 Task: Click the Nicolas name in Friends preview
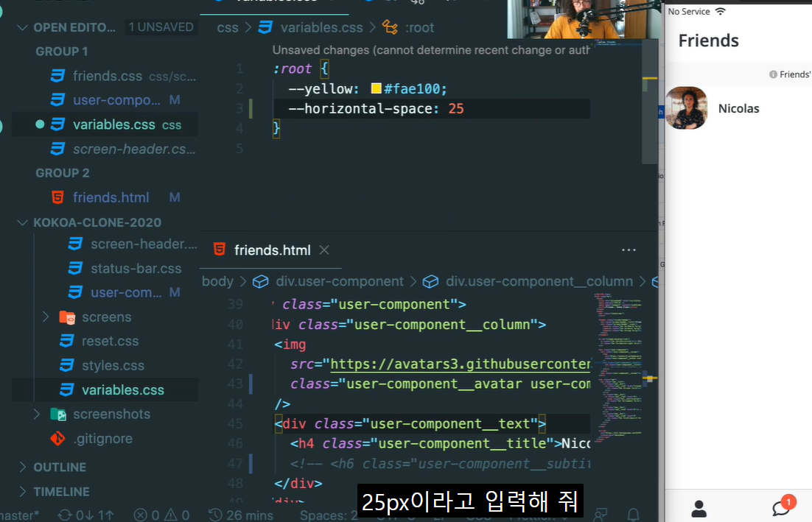pyautogui.click(x=738, y=109)
